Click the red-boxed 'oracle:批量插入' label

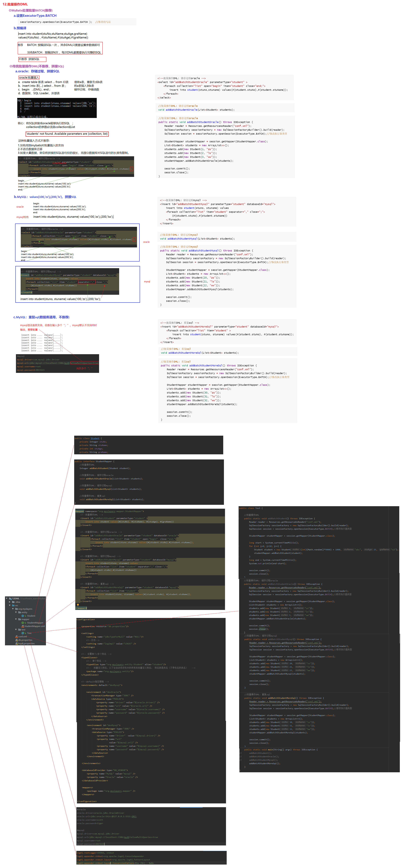click(29, 77)
